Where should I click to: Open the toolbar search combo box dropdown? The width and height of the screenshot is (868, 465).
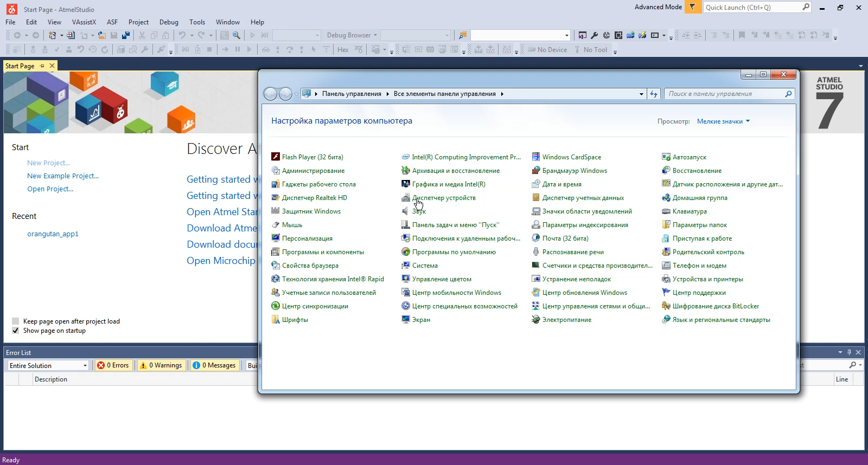(x=567, y=35)
